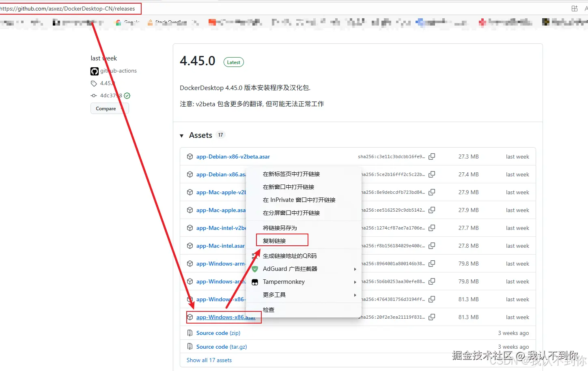Copy sha256 hash starting 5b6b0253aa30efe88
This screenshot has width=588, height=371.
tap(432, 281)
